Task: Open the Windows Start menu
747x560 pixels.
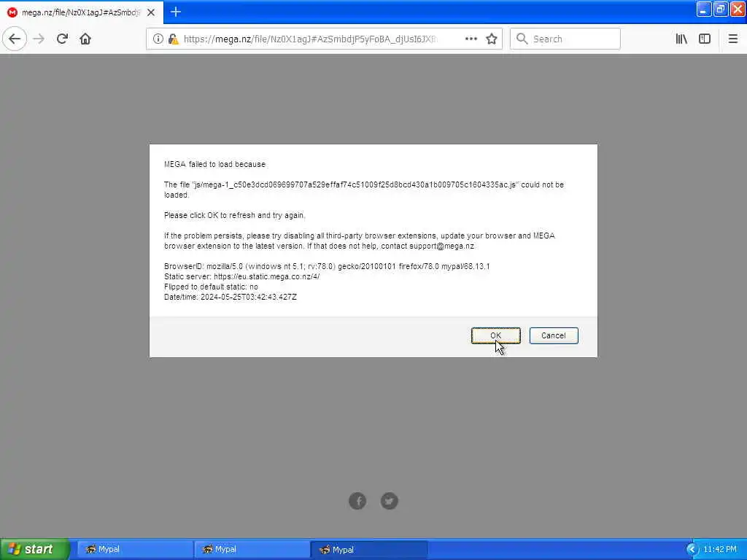Action: tap(35, 550)
